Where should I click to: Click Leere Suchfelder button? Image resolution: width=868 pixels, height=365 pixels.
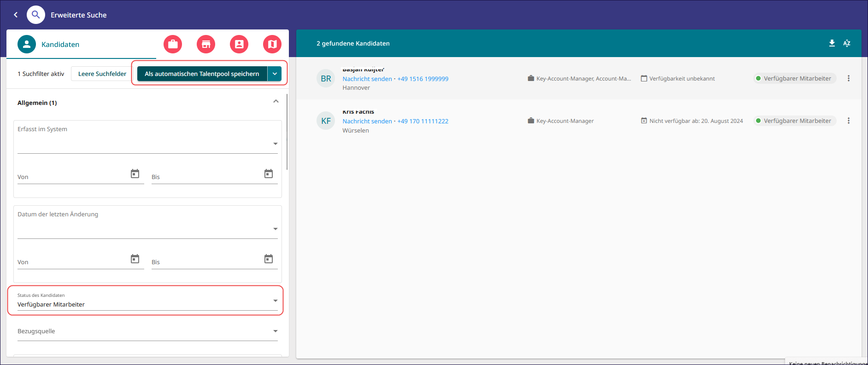pyautogui.click(x=102, y=74)
